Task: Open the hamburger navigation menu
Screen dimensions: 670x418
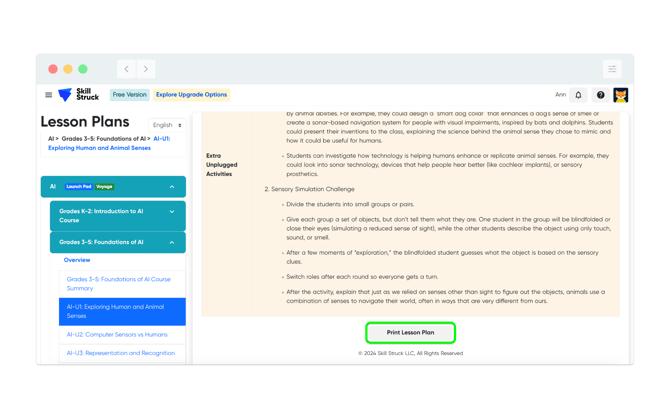Action: click(49, 95)
